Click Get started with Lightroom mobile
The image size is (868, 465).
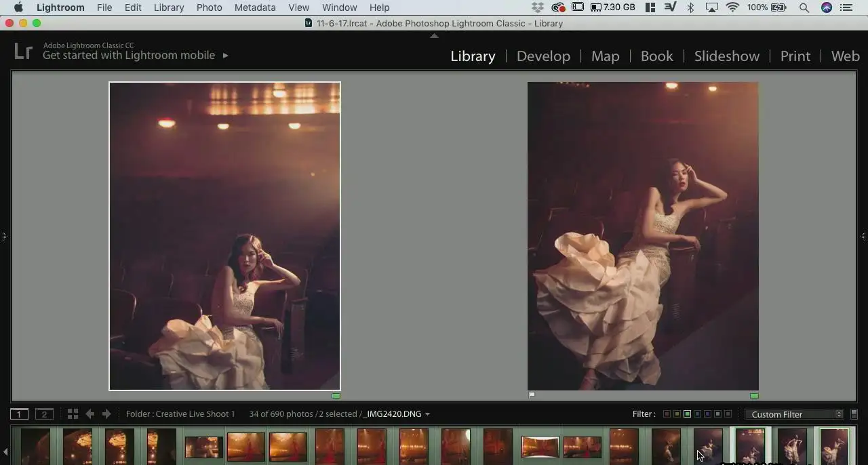pyautogui.click(x=129, y=56)
